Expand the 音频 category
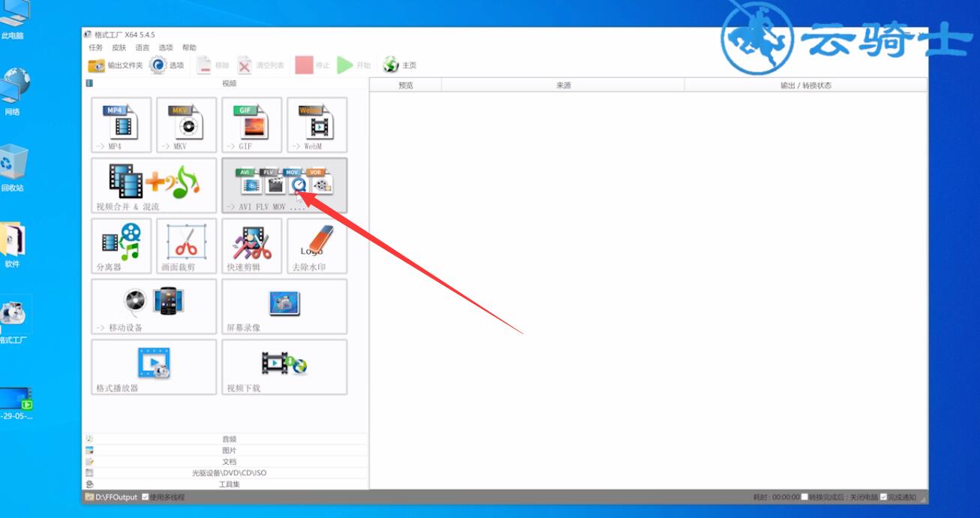The height and width of the screenshot is (518, 980). pyautogui.click(x=227, y=439)
